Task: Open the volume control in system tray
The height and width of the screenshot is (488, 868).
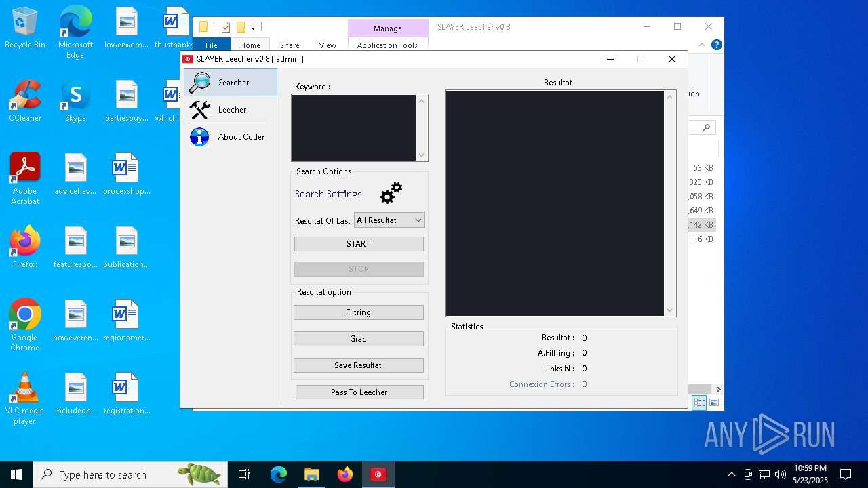Action: [781, 474]
